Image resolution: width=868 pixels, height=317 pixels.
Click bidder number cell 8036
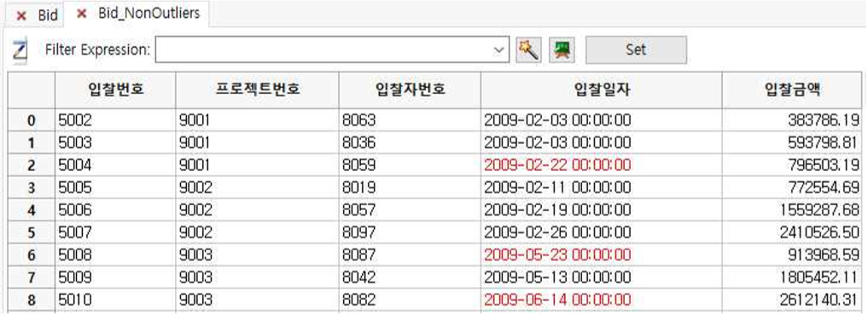pos(410,143)
